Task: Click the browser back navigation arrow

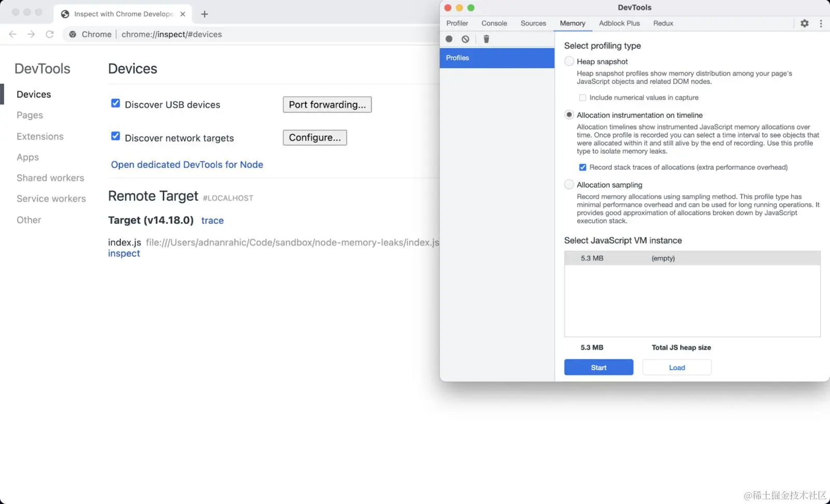Action: click(12, 34)
